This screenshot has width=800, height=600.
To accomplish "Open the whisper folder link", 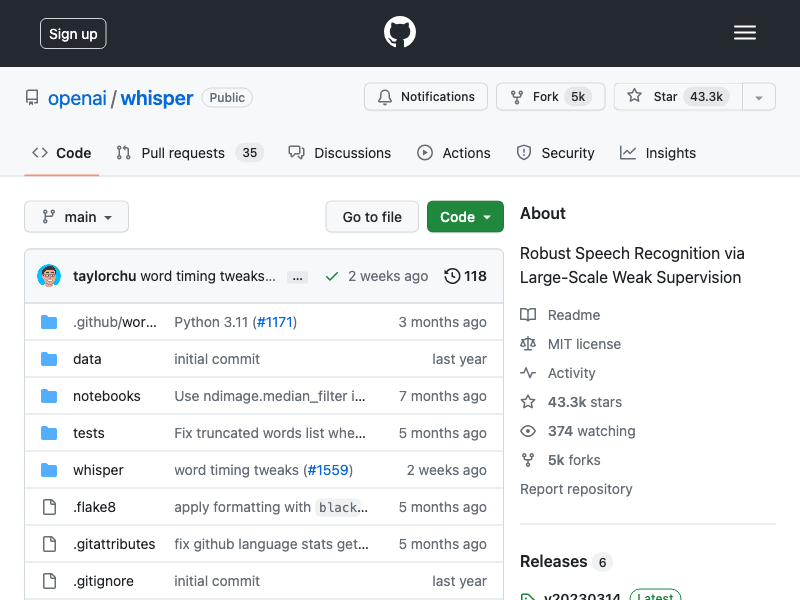I will [x=98, y=470].
